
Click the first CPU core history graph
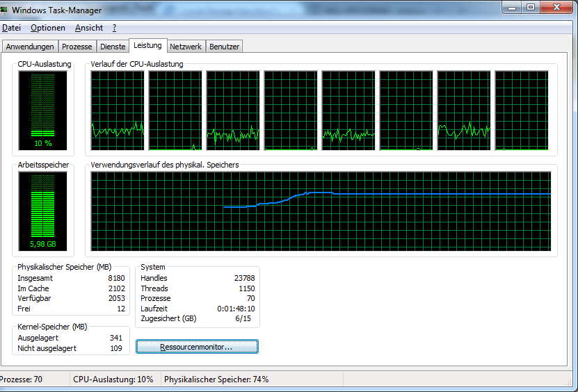click(118, 111)
